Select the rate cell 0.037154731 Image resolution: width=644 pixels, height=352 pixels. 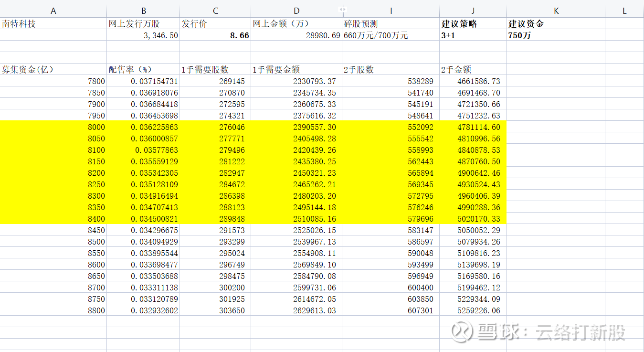pos(144,81)
